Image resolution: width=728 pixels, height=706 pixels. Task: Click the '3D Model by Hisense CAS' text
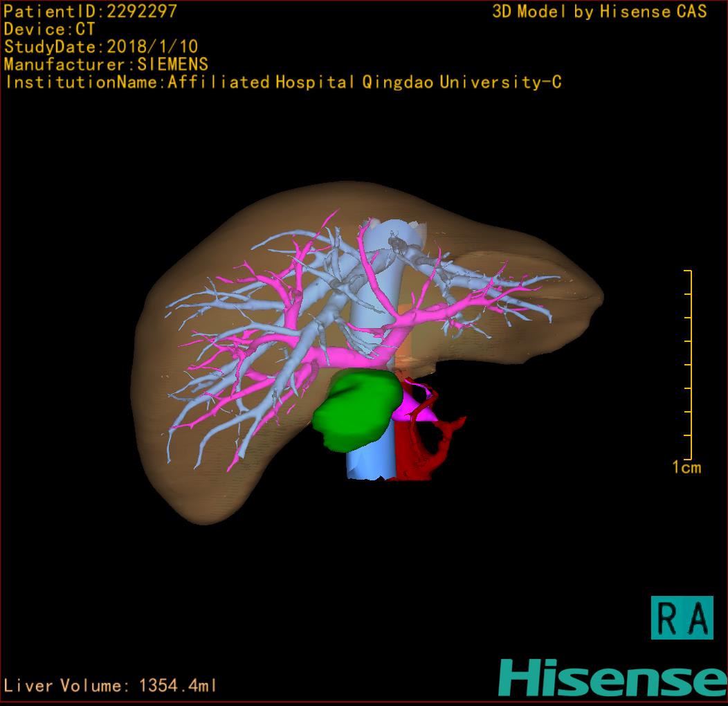[x=599, y=11]
